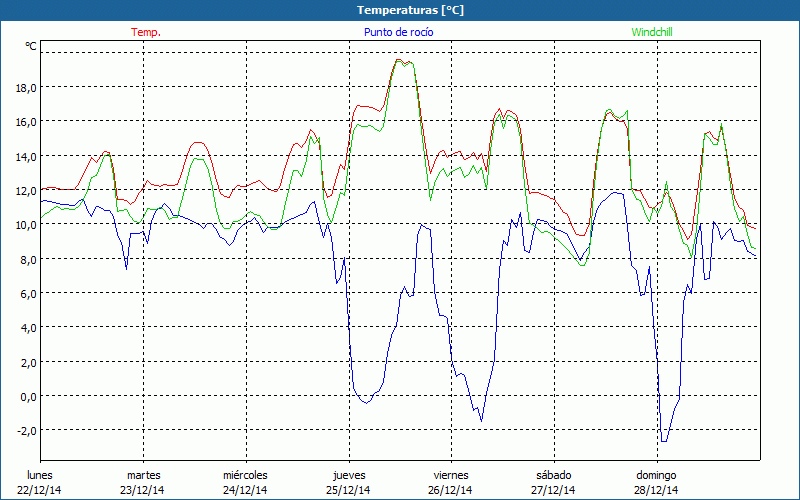Click the 12,0 y-axis value
Screen dimensions: 800x500
pyautogui.click(x=25, y=190)
